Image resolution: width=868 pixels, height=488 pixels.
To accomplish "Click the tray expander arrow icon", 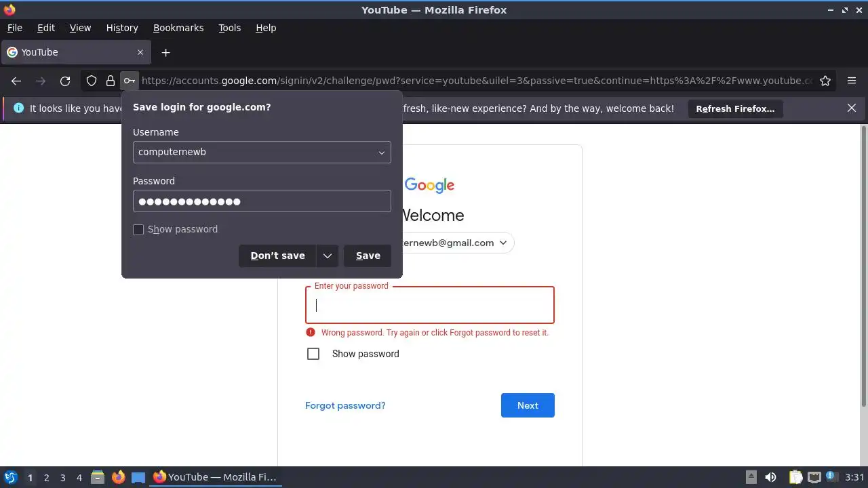I will point(751,477).
